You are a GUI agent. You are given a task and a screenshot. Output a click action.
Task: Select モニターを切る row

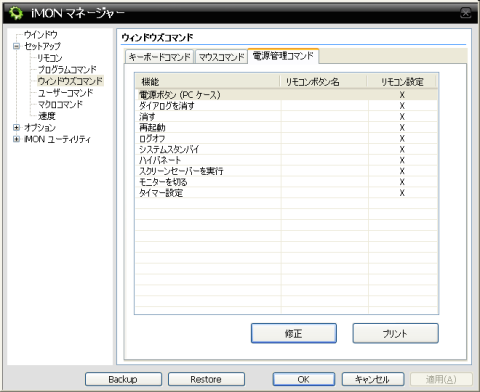click(x=286, y=182)
